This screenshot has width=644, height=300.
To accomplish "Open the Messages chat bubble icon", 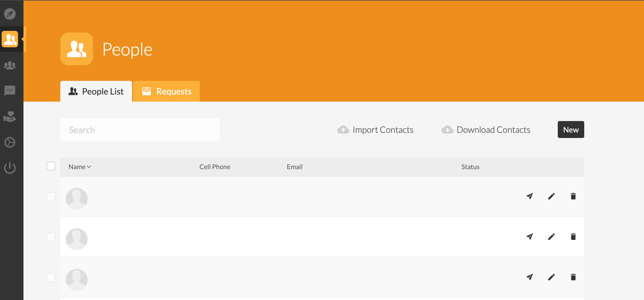I will click(x=10, y=90).
